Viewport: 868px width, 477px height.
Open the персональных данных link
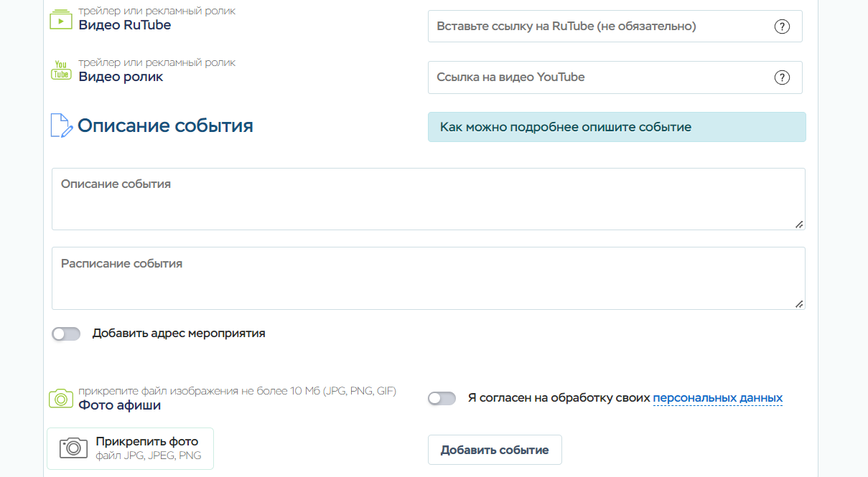pyautogui.click(x=717, y=398)
